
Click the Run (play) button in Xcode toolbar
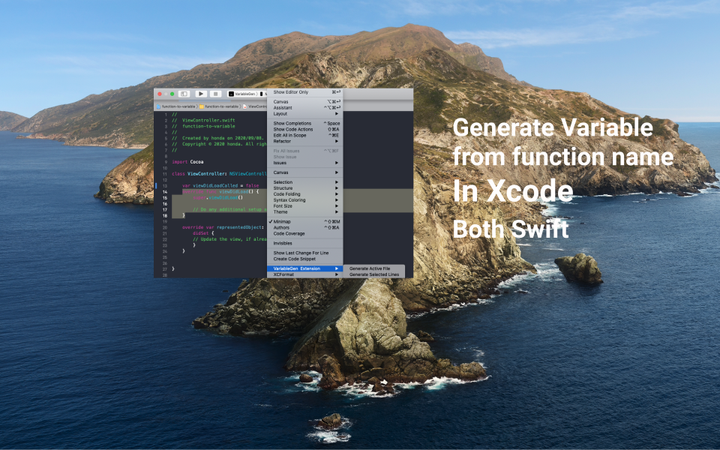pyautogui.click(x=201, y=94)
